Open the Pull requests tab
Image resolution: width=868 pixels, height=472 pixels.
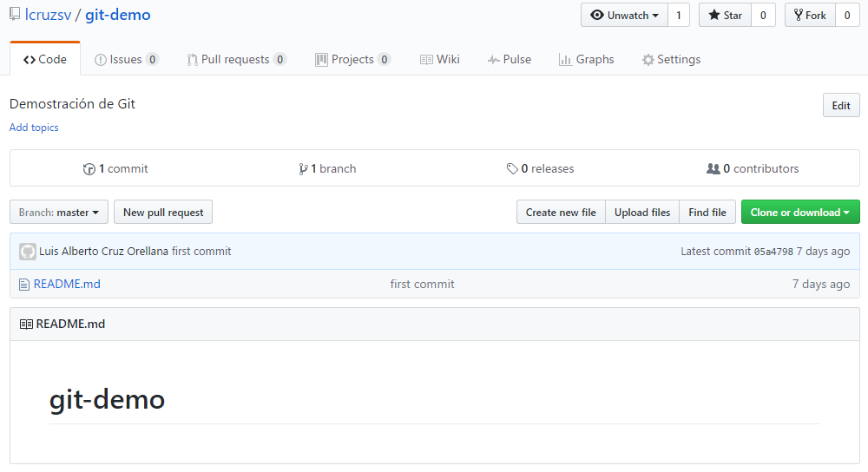236,59
